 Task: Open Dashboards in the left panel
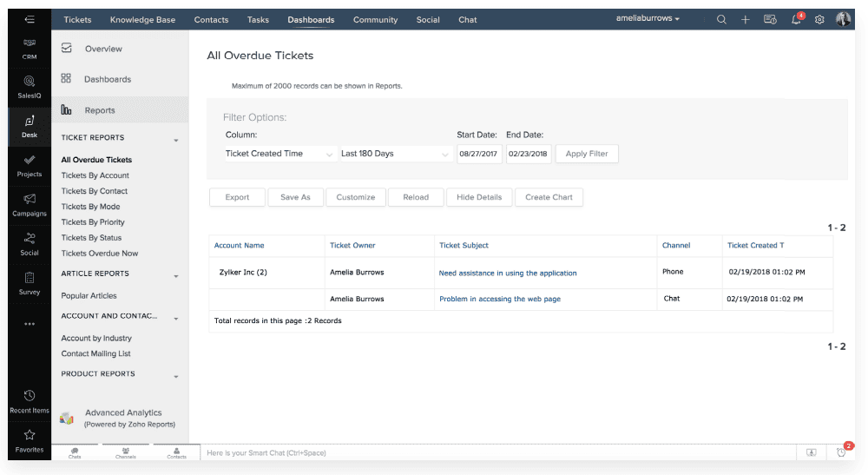pyautogui.click(x=108, y=79)
